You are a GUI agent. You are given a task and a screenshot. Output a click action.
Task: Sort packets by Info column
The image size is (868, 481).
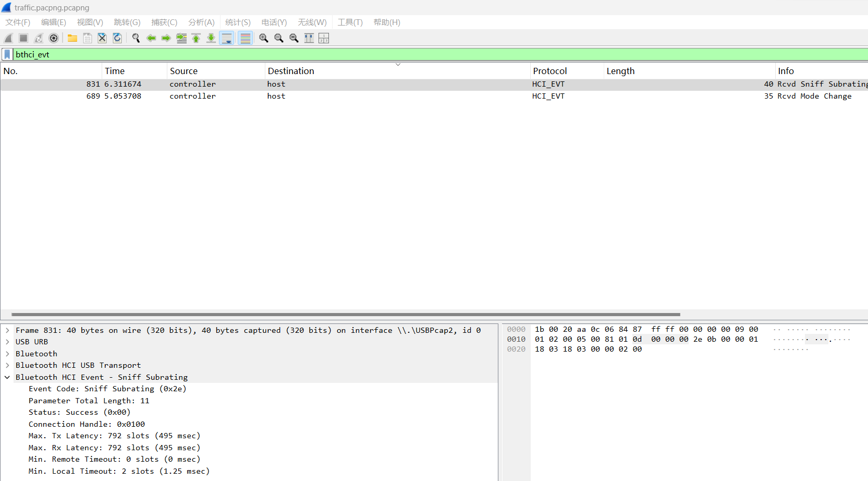822,71
